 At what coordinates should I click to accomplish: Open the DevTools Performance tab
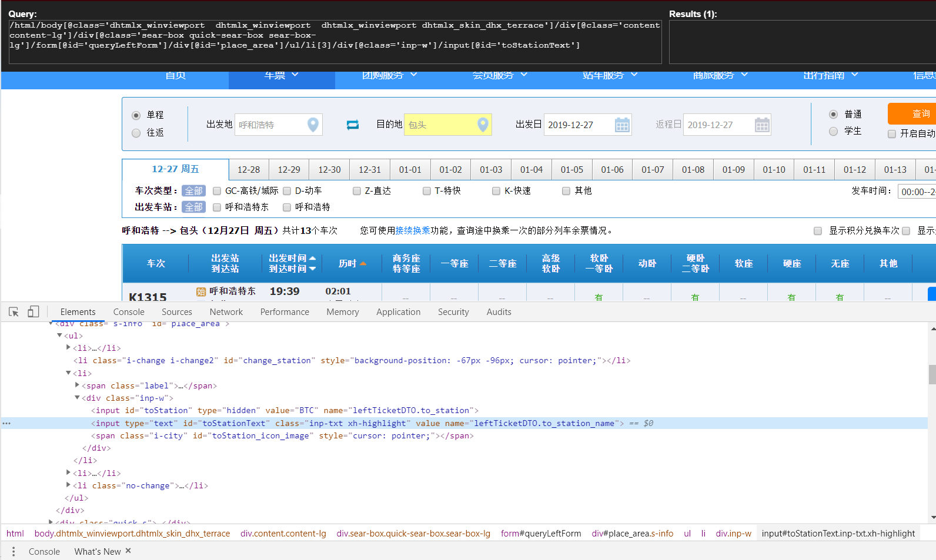pos(285,312)
